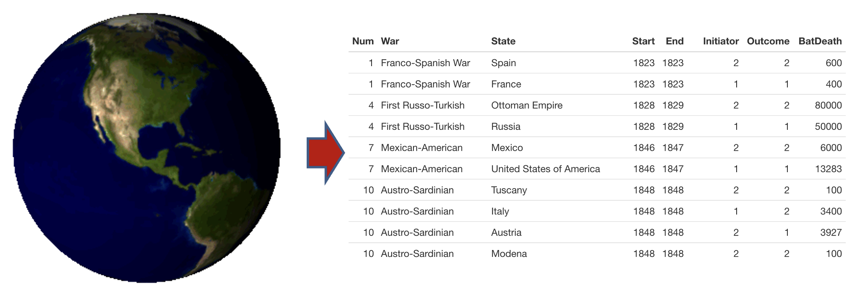This screenshot has width=868, height=300.
Task: Select the Mexico state cell
Action: pos(507,148)
